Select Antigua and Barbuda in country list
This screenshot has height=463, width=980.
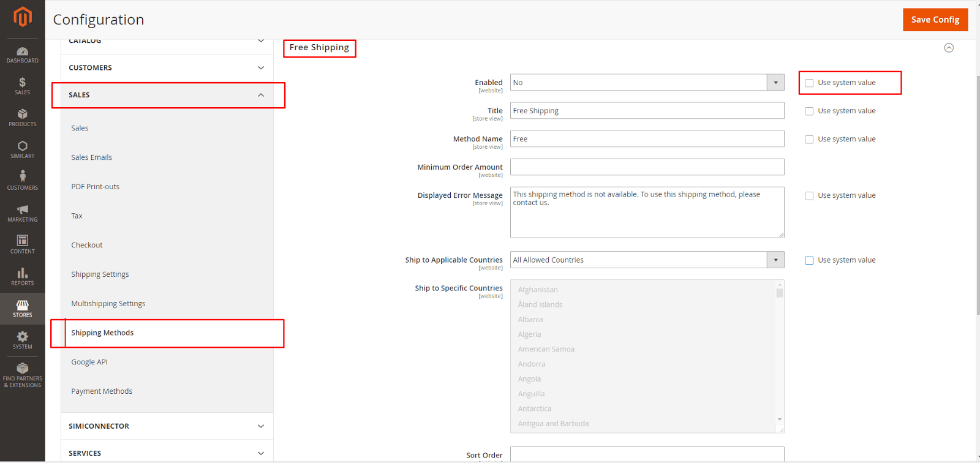tap(553, 423)
